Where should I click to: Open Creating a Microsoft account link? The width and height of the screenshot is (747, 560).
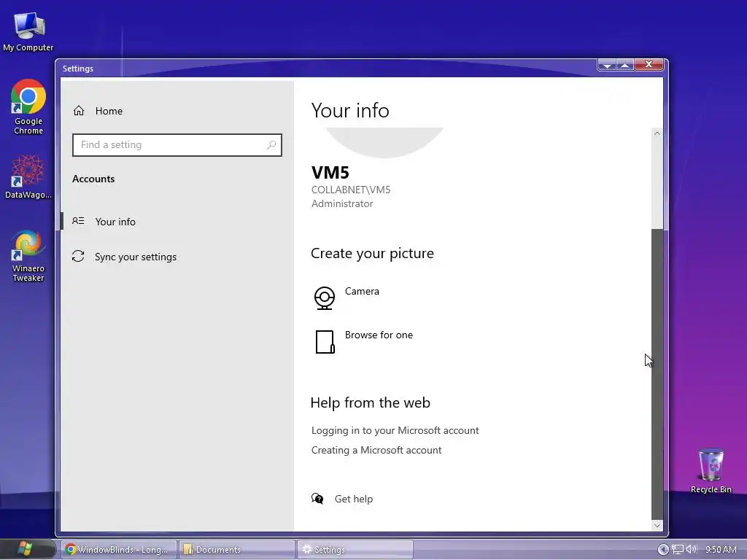coord(376,450)
